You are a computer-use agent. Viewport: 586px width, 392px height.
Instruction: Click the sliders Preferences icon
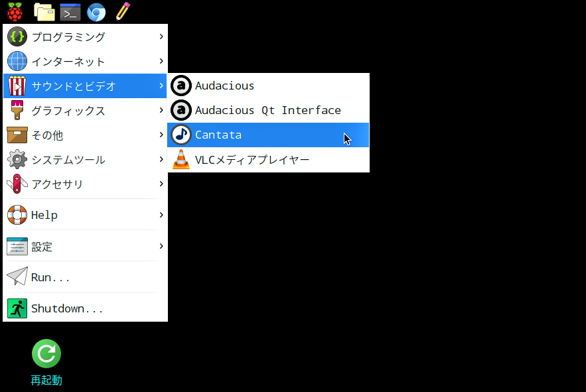click(x=17, y=246)
